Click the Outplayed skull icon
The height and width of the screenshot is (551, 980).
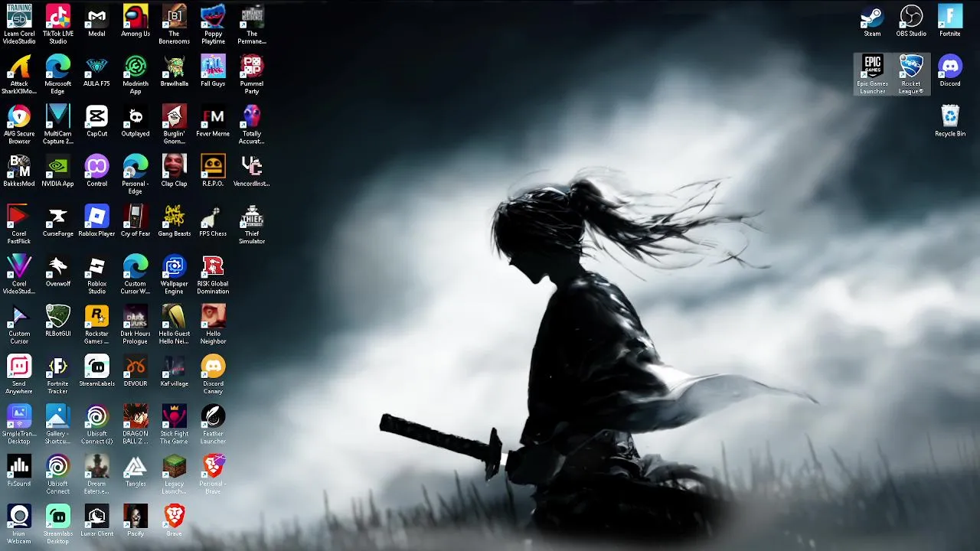136,116
